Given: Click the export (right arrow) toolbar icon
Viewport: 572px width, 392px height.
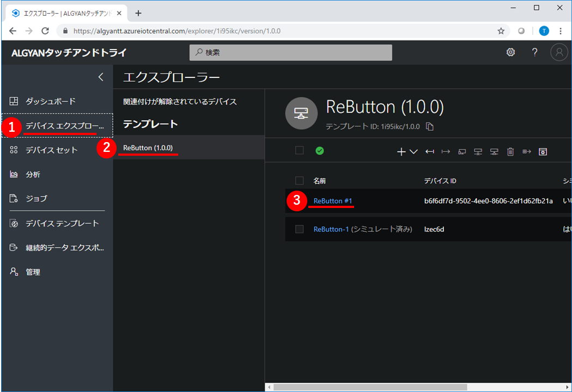Looking at the screenshot, I should (x=446, y=152).
